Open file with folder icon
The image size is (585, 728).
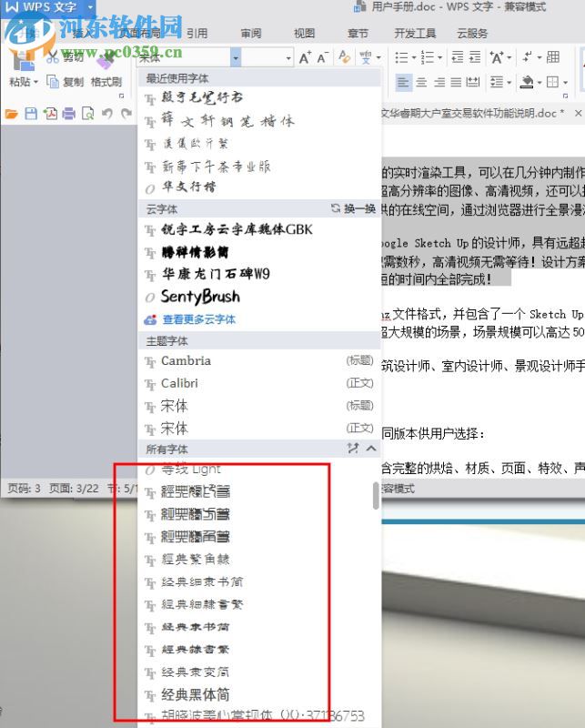tap(11, 113)
